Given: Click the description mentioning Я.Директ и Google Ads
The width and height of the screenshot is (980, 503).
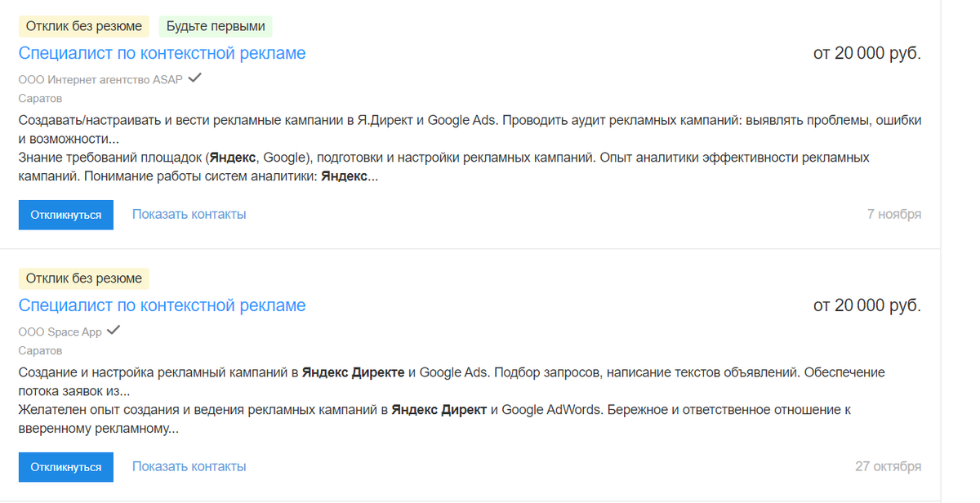Looking at the screenshot, I should pos(470,129).
